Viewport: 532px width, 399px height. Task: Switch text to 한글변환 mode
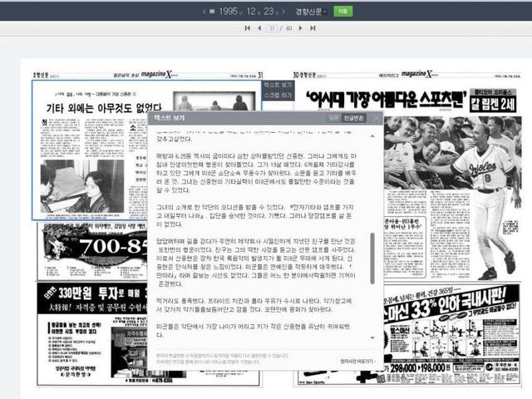coord(354,118)
